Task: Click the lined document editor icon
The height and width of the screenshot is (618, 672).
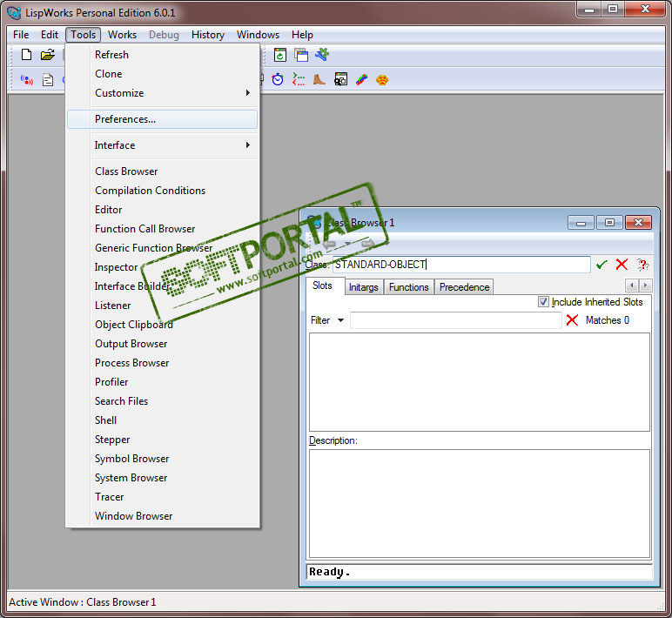Action: [x=48, y=80]
